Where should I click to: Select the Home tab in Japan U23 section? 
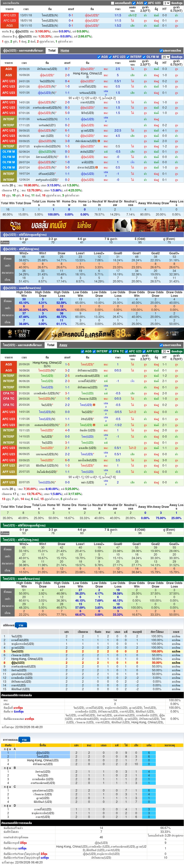pos(65,51)
